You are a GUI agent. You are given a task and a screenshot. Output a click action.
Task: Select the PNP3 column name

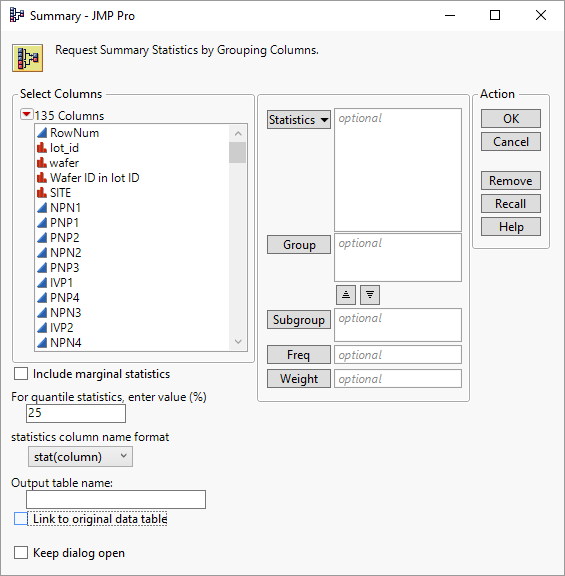[x=65, y=267]
